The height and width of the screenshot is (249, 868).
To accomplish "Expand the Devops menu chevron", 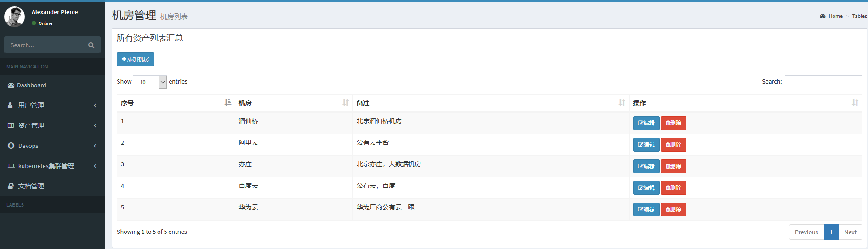I will [x=95, y=146].
